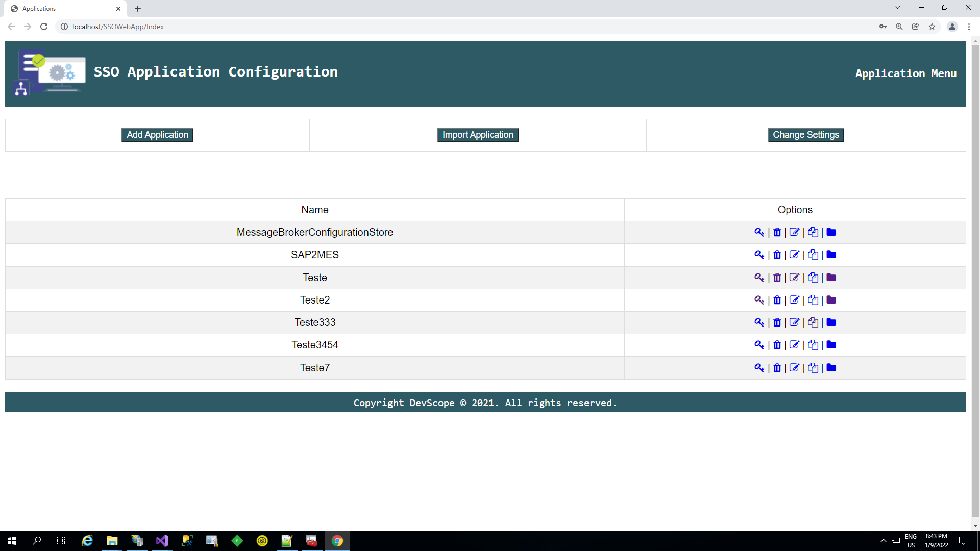Click folder icon for Teste333 row
Image resolution: width=980 pixels, height=551 pixels.
pyautogui.click(x=831, y=322)
